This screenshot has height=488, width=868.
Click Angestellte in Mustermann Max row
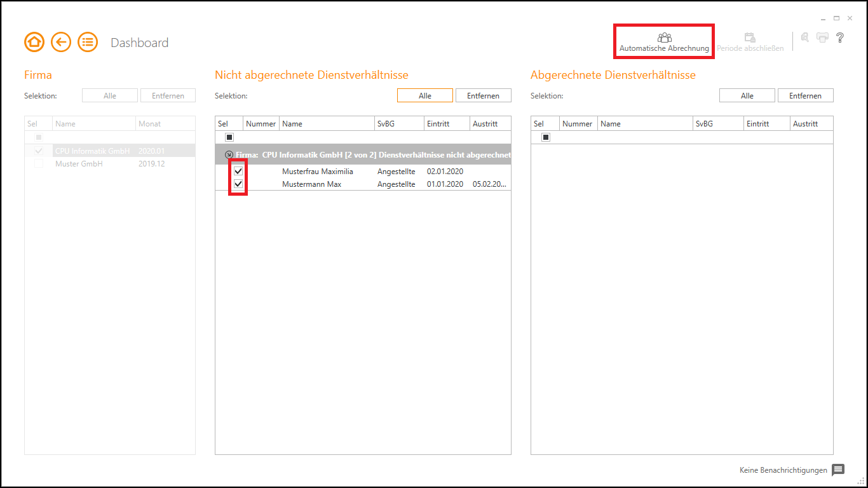coord(396,184)
